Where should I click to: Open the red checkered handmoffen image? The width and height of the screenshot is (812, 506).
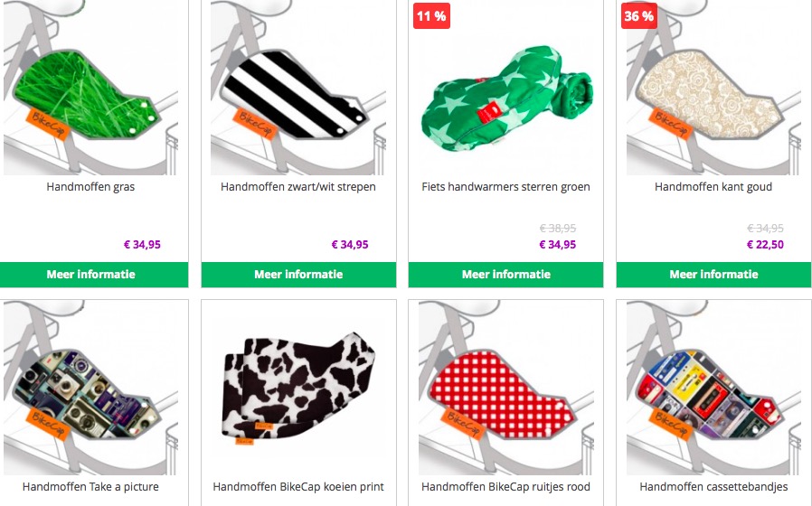click(506, 388)
